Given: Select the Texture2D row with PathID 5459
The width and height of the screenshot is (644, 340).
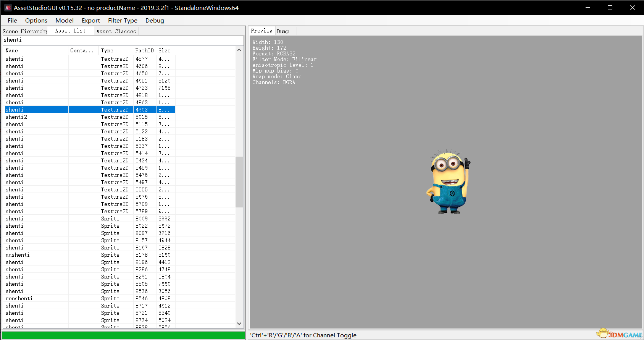Looking at the screenshot, I should click(x=90, y=168).
